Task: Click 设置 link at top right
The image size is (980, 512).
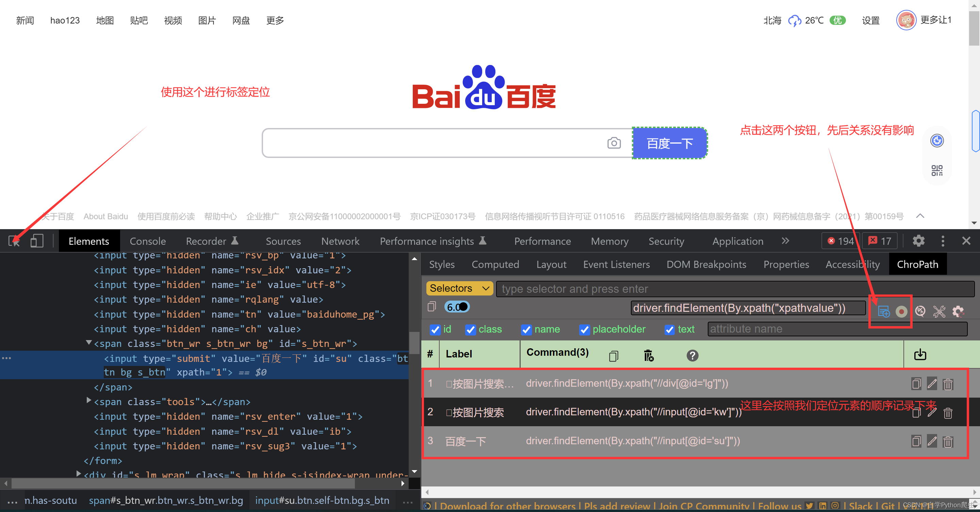Action: tap(870, 20)
